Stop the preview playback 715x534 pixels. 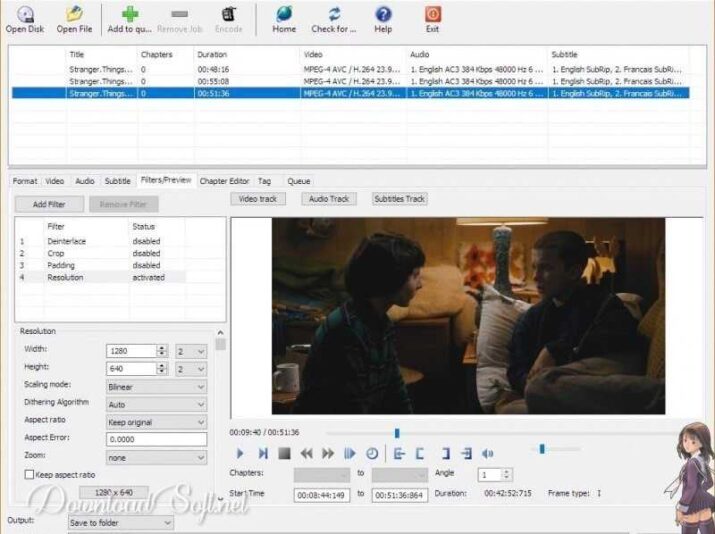pos(285,453)
